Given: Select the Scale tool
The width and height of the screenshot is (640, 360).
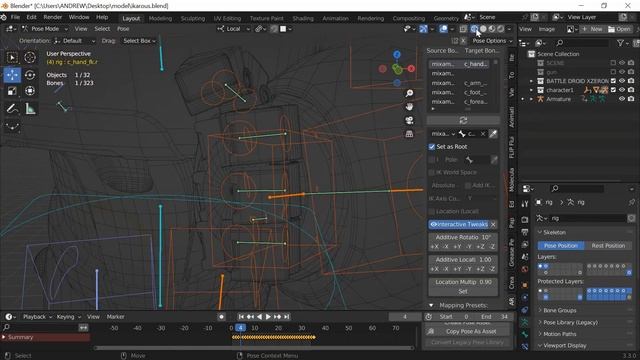Looking at the screenshot, I should (12, 91).
